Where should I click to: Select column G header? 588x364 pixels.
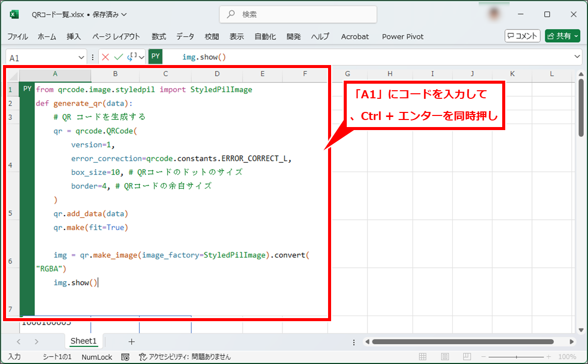tap(348, 74)
